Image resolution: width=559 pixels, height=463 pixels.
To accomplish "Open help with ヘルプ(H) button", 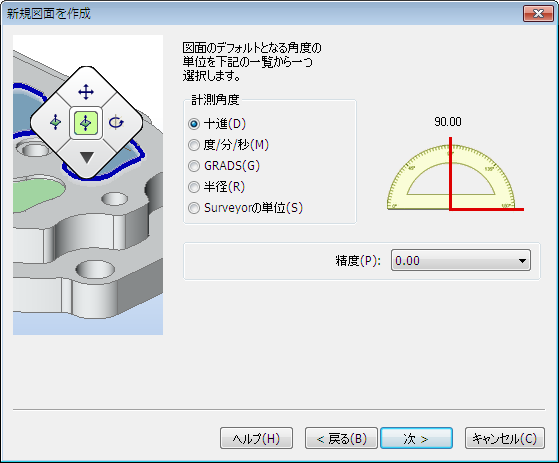I will 256,438.
